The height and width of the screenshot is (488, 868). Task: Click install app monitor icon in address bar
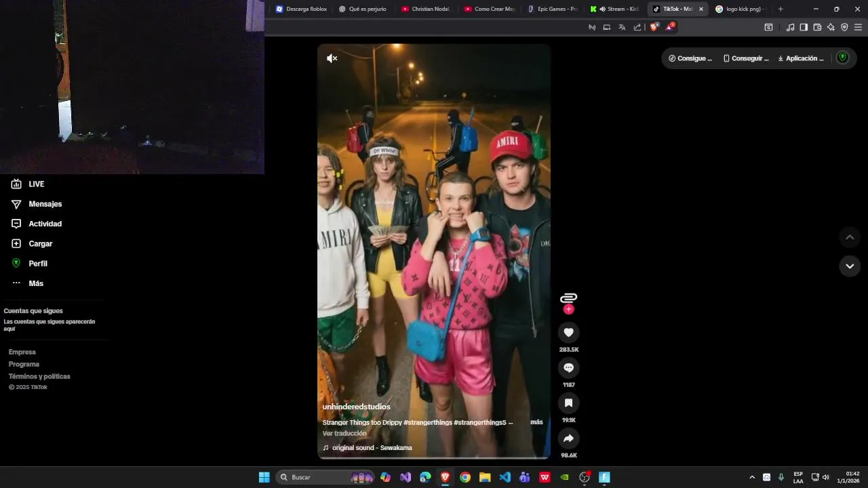point(607,27)
